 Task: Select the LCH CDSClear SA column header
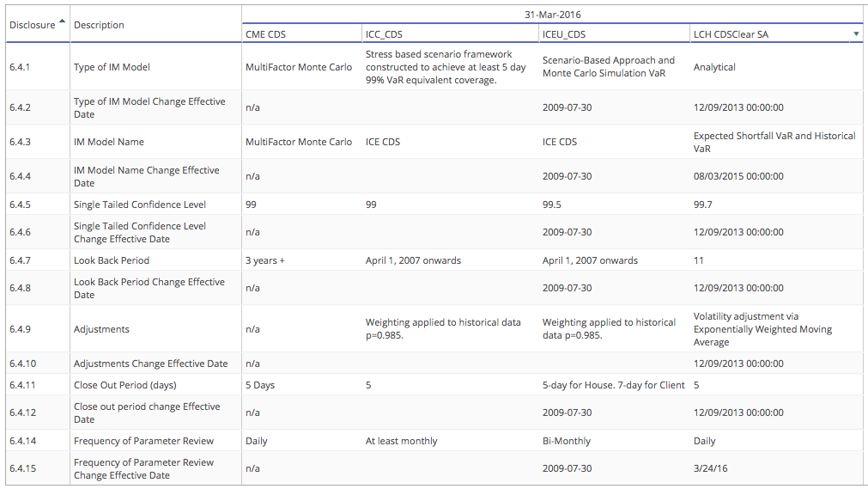pyautogui.click(x=731, y=34)
